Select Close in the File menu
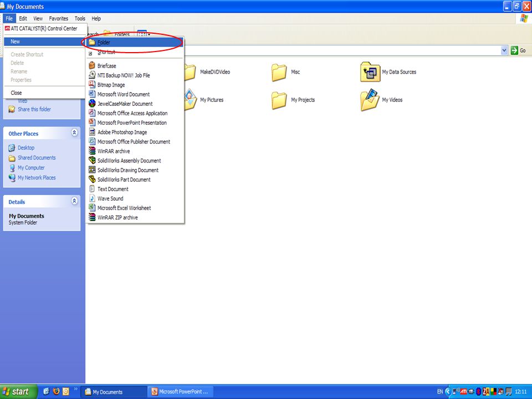 [x=44, y=93]
